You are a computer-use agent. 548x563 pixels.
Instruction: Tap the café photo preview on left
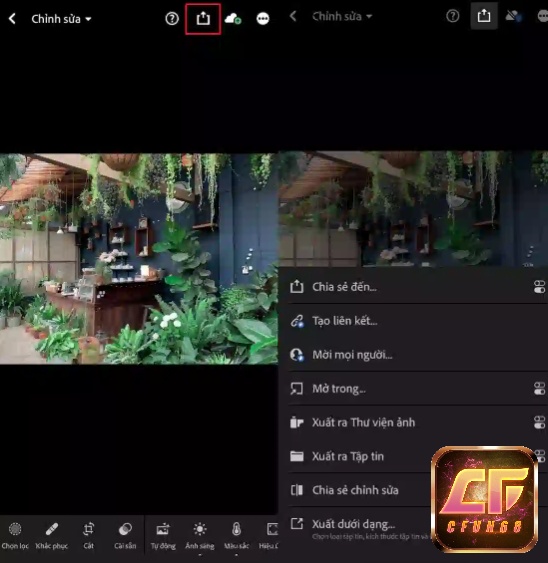(139, 259)
